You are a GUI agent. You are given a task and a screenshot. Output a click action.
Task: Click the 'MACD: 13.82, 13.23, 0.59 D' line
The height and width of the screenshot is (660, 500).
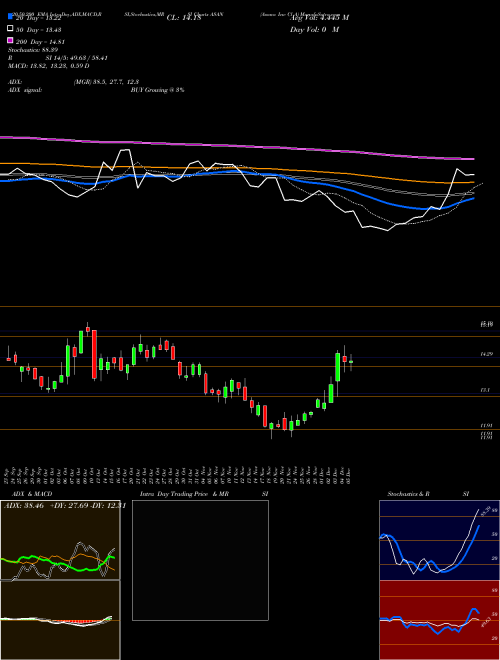(48, 66)
